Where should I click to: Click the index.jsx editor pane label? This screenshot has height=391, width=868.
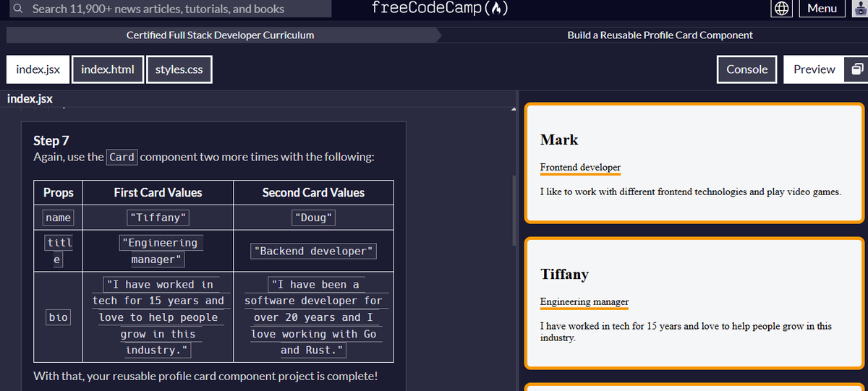point(30,99)
